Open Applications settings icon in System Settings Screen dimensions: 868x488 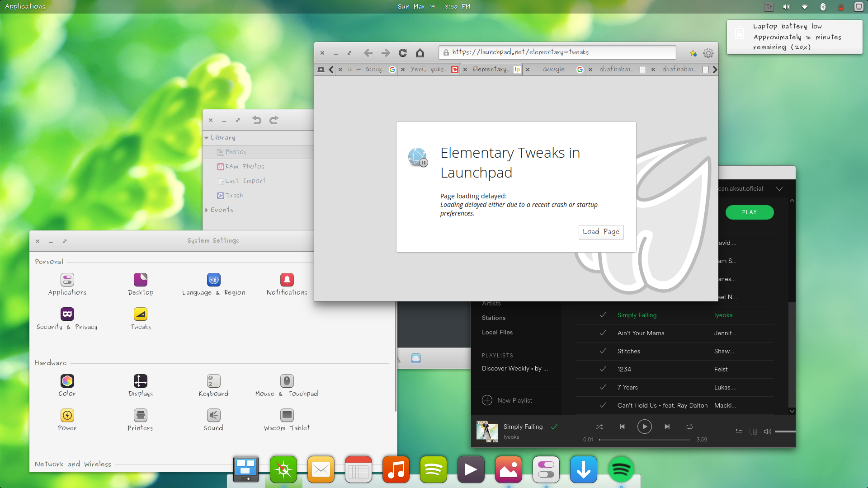click(67, 280)
